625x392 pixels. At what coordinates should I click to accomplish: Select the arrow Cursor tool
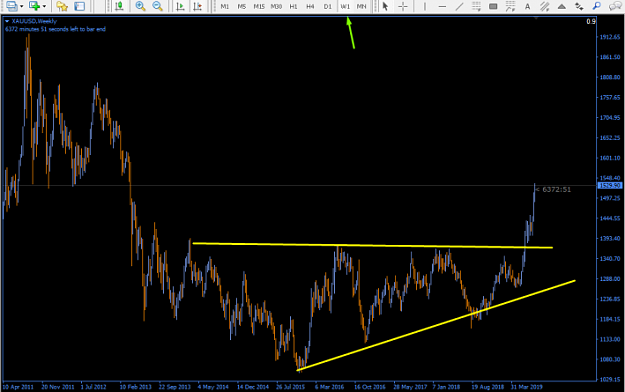(385, 6)
